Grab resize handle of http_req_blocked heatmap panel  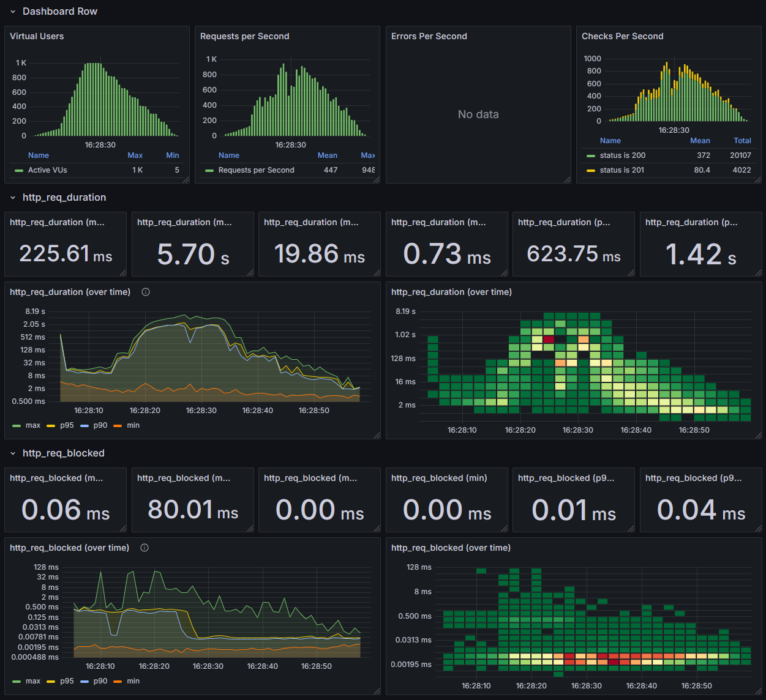[758, 691]
